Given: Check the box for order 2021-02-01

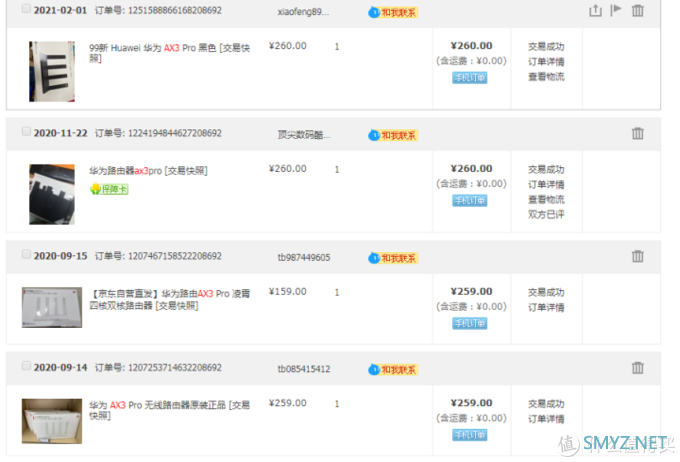Looking at the screenshot, I should (x=26, y=9).
